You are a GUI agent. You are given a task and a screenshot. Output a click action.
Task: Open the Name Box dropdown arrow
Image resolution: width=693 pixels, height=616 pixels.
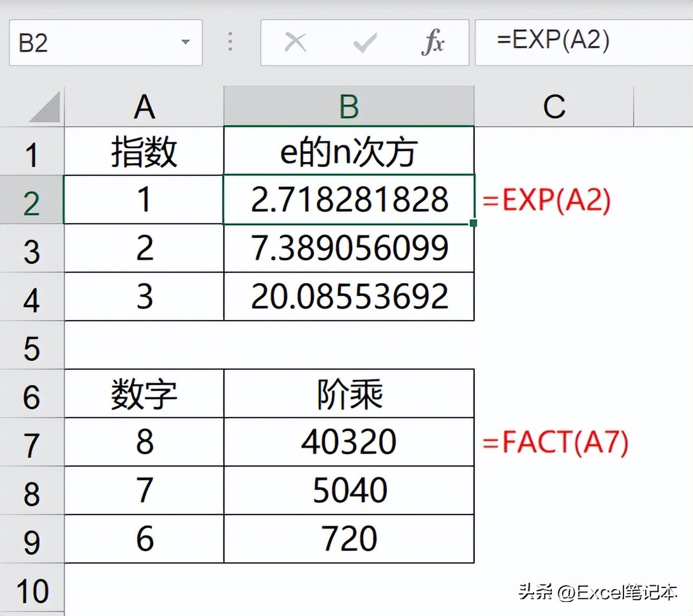click(186, 42)
